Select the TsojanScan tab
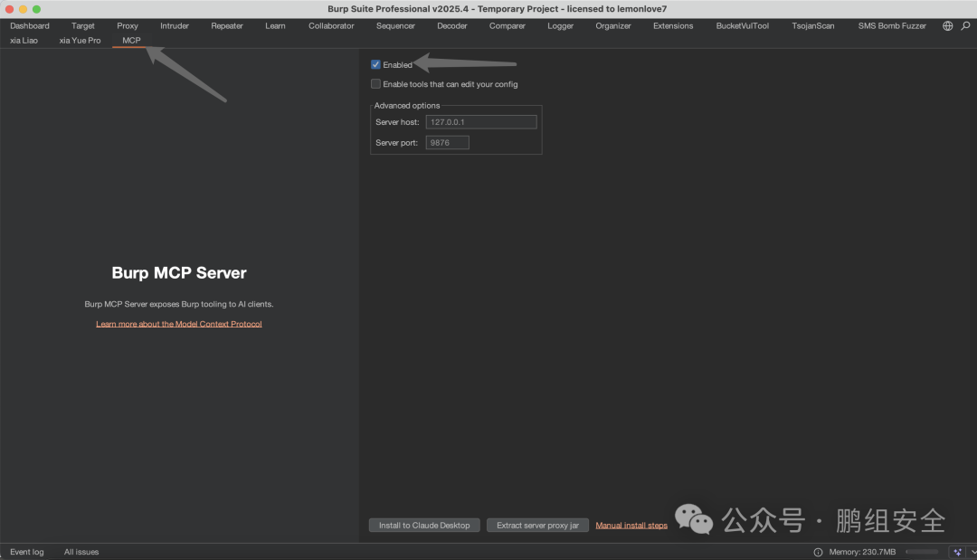Screen dimensions: 977x560 [812, 25]
